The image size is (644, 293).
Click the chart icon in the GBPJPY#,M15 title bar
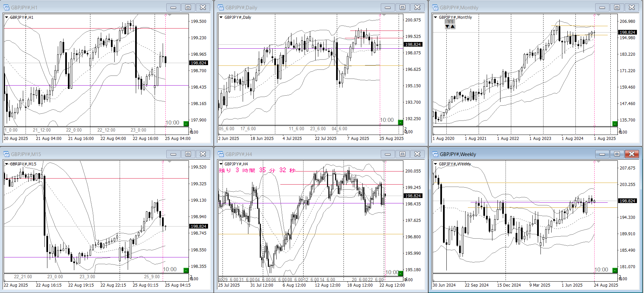pos(6,154)
